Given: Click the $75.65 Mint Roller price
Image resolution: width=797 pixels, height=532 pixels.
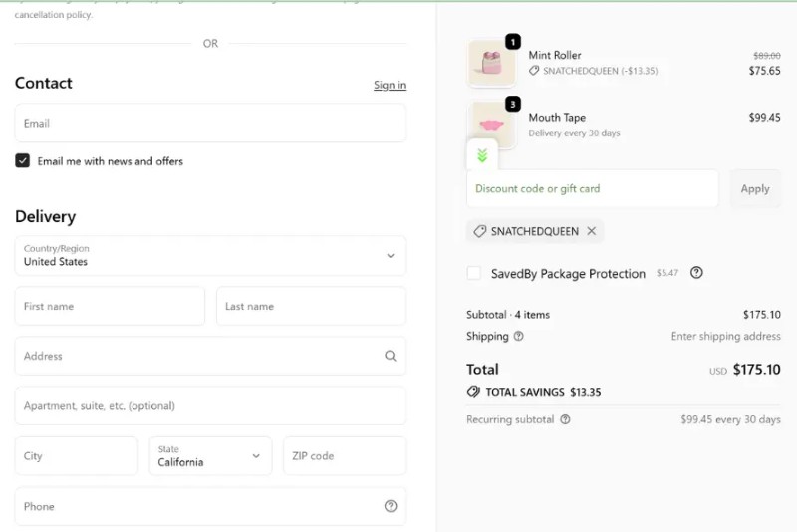Looking at the screenshot, I should coord(764,71).
